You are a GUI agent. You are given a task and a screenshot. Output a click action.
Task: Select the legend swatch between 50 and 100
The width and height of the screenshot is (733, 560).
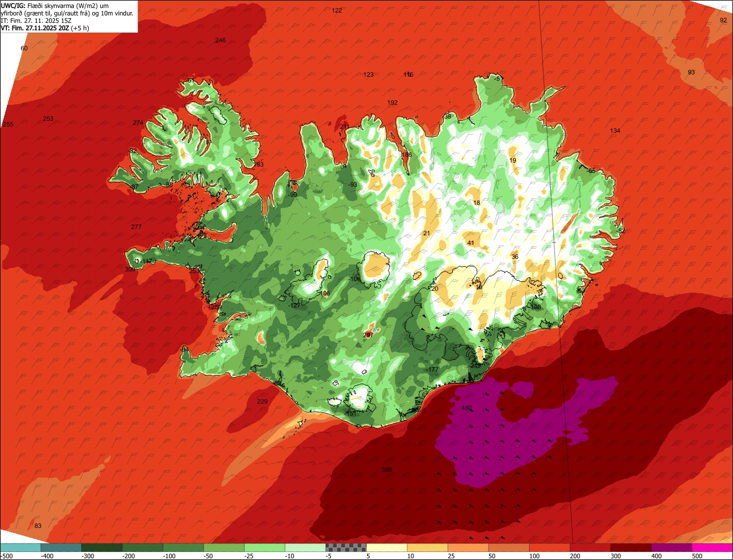[x=509, y=547]
